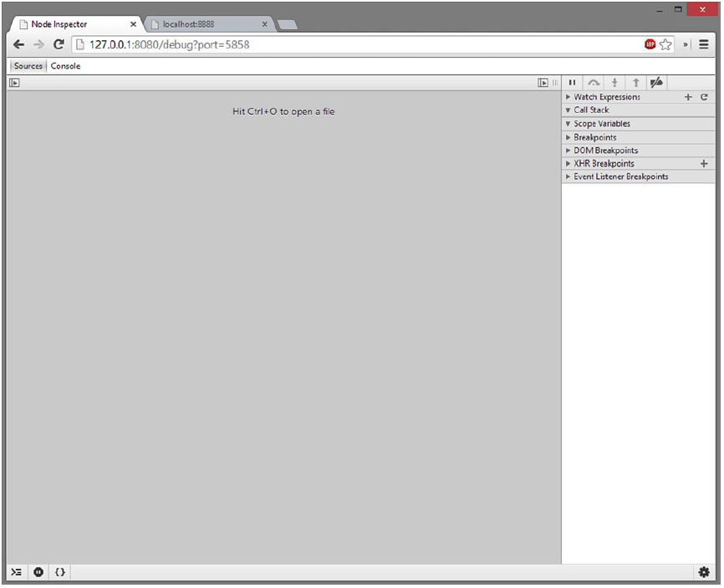
Task: Toggle the right debugger sidebar visibility
Action: [x=543, y=83]
